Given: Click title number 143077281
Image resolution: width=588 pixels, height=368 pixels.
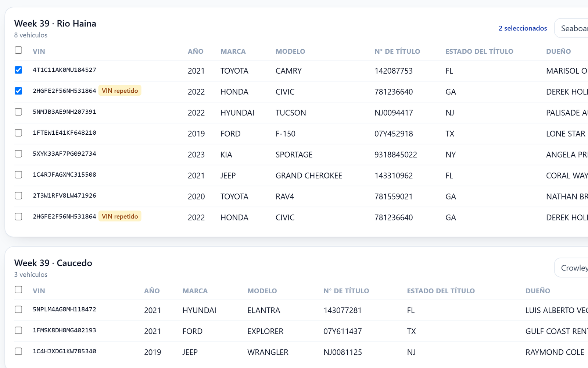Looking at the screenshot, I should [343, 311].
